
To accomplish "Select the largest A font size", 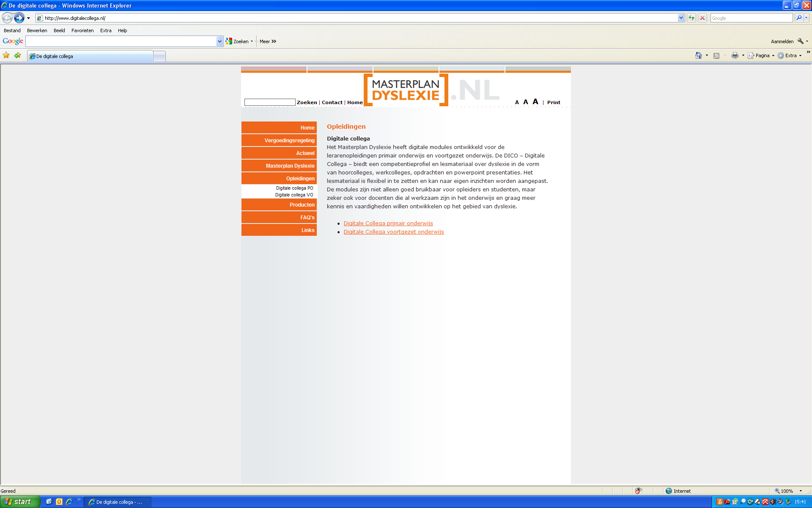I will pyautogui.click(x=535, y=102).
